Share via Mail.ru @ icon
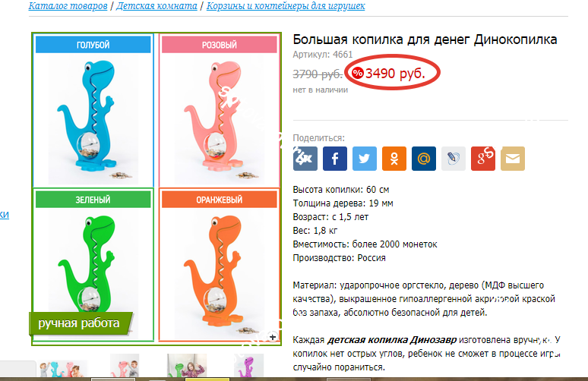 423,159
